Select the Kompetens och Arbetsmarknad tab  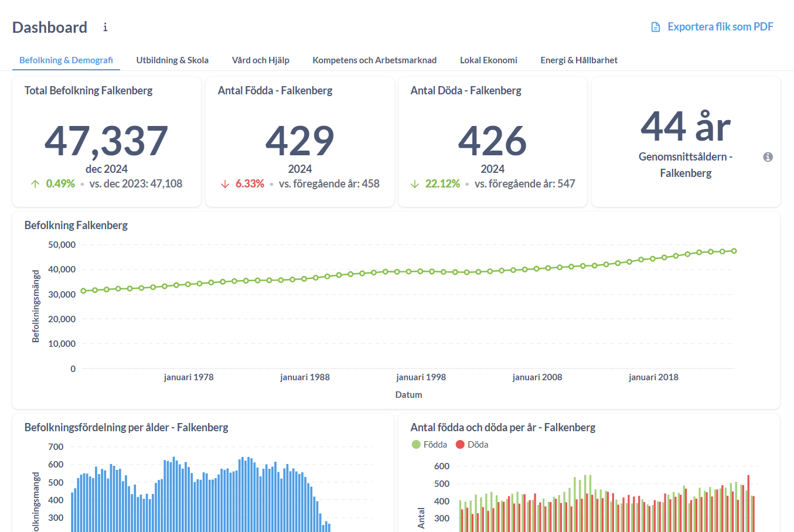(x=374, y=60)
